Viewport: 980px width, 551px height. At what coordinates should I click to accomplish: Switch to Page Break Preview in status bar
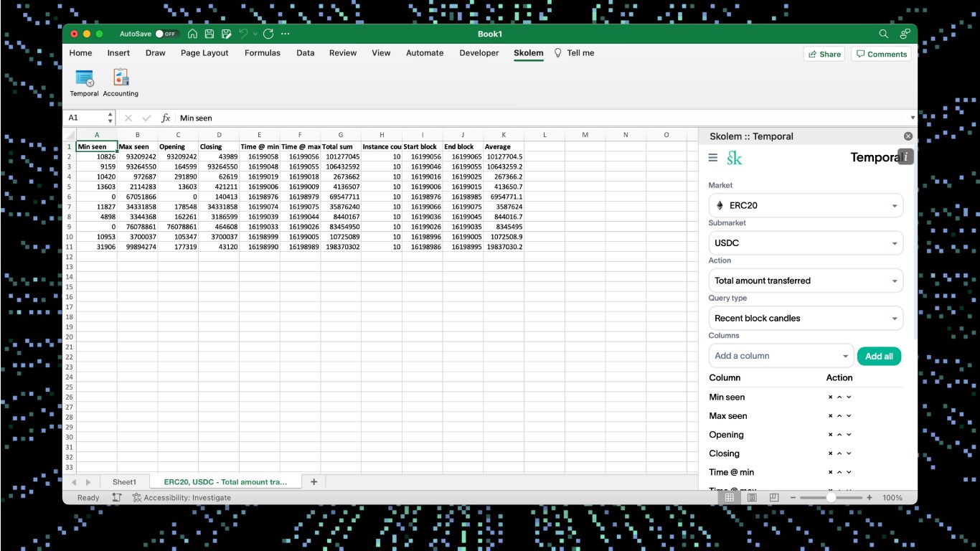point(774,497)
